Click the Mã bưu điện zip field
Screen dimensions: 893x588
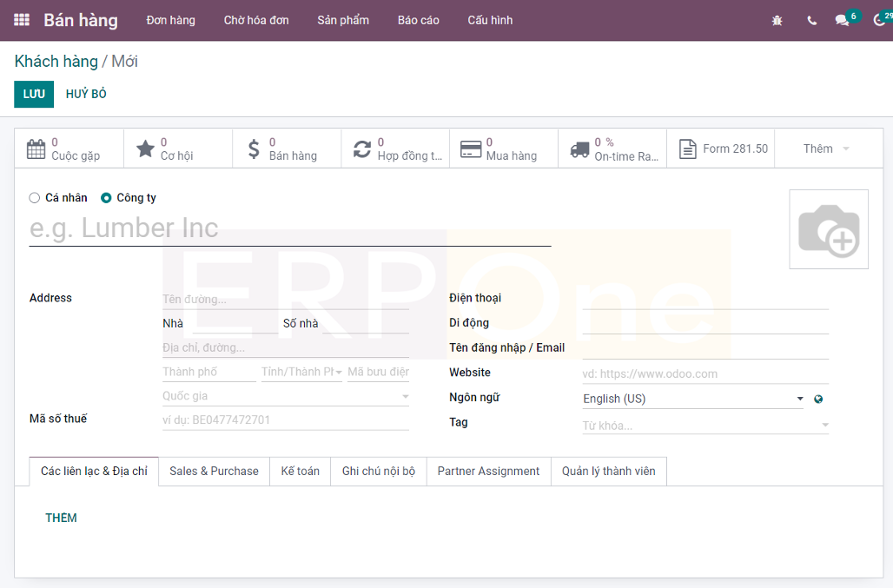click(379, 373)
